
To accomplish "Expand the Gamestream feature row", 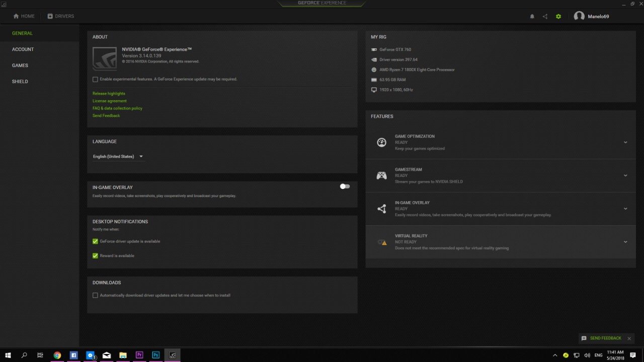I will [625, 175].
